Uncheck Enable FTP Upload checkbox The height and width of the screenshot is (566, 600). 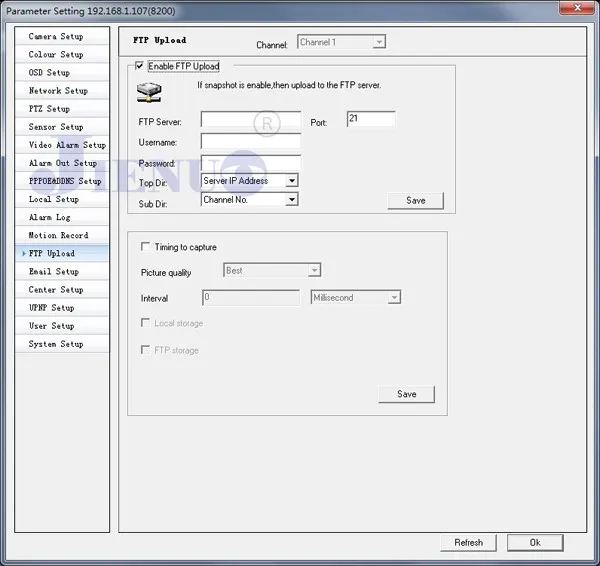pyautogui.click(x=139, y=66)
